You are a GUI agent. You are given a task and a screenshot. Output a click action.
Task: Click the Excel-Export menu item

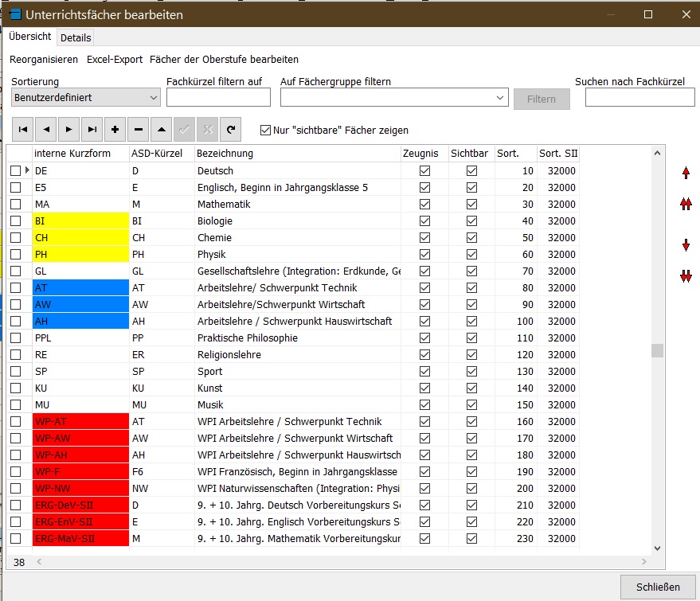(115, 60)
